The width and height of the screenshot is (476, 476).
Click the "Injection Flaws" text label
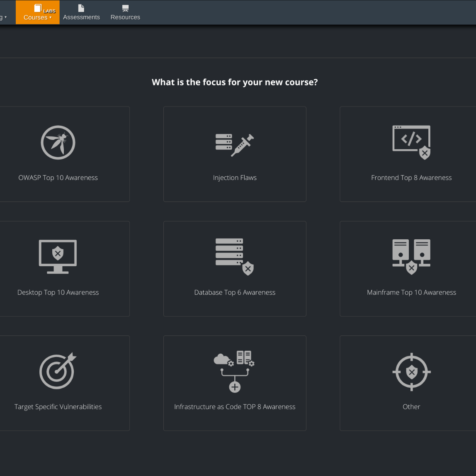click(x=235, y=178)
